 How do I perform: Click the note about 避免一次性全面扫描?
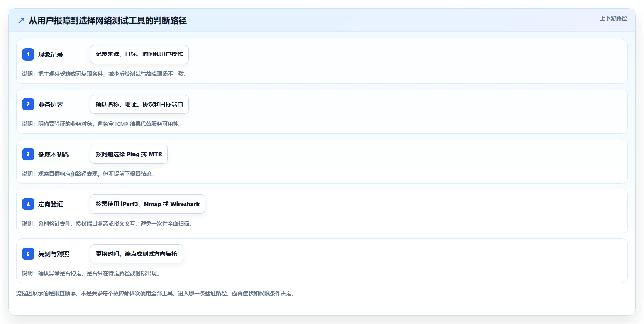tap(107, 223)
